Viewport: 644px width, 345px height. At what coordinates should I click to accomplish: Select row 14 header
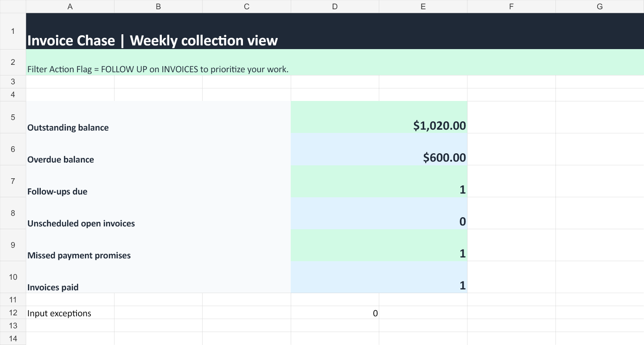[13, 339]
